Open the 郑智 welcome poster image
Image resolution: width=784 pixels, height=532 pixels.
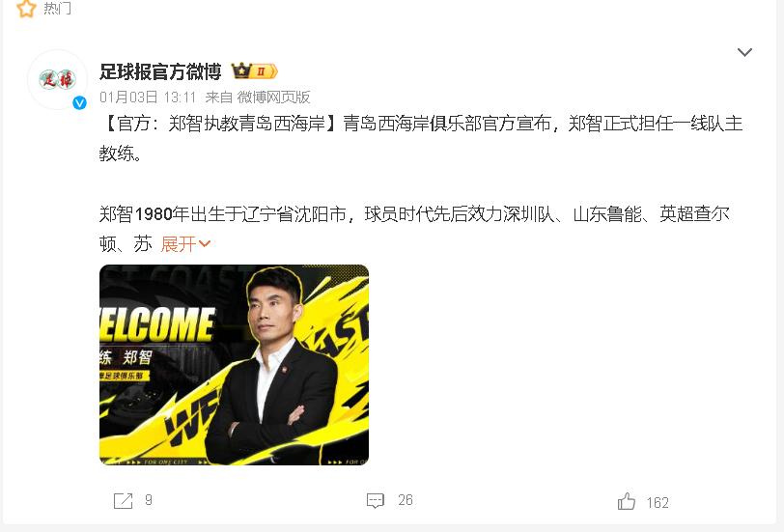[234, 365]
